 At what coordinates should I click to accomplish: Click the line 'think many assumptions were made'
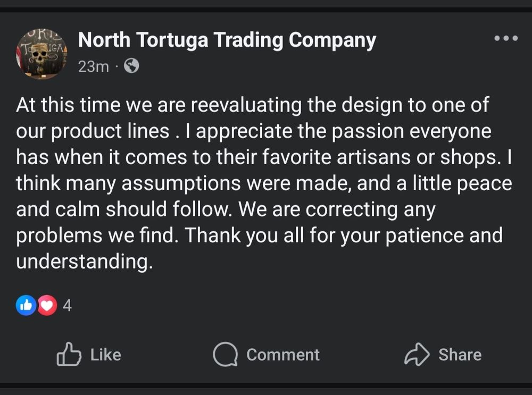click(264, 183)
